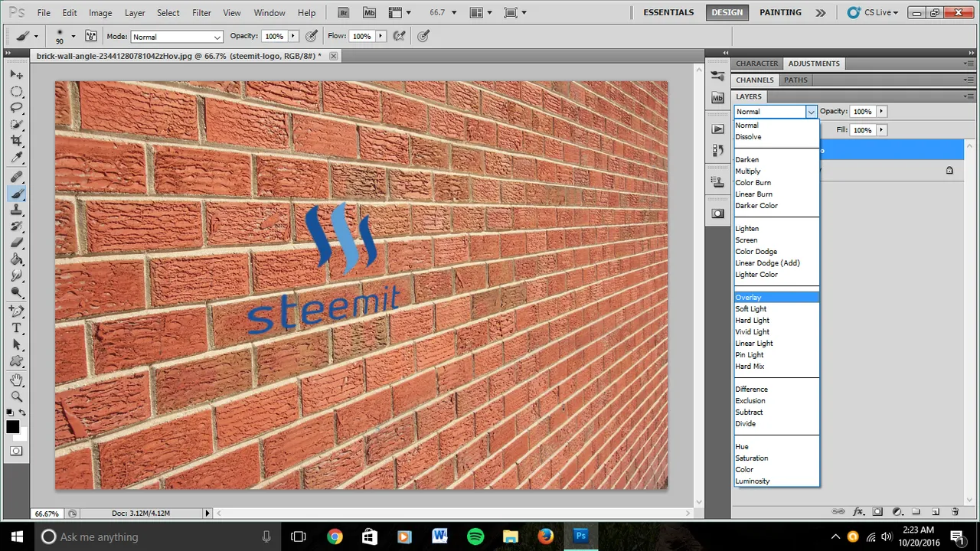Select the Move tool
980x551 pixels.
click(x=17, y=74)
